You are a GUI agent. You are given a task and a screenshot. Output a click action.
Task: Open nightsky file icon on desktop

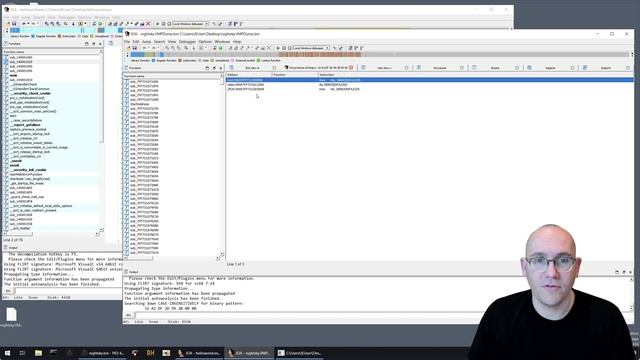point(11,317)
